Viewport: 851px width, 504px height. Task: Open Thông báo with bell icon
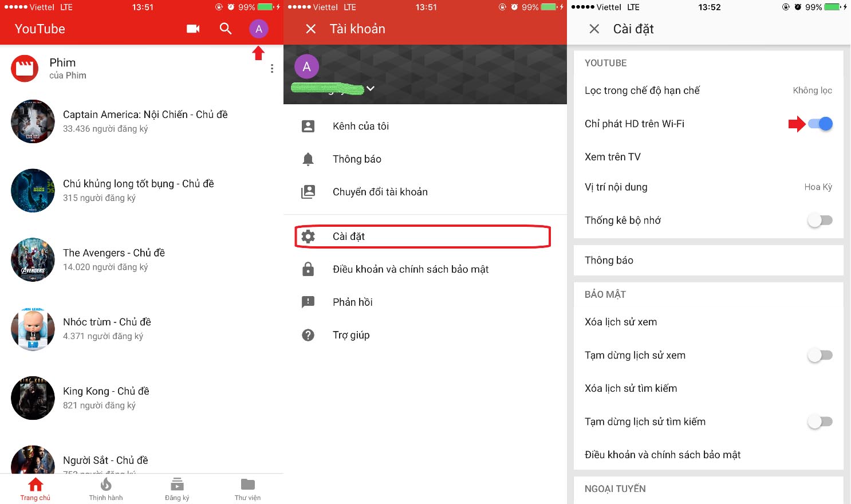coord(356,159)
